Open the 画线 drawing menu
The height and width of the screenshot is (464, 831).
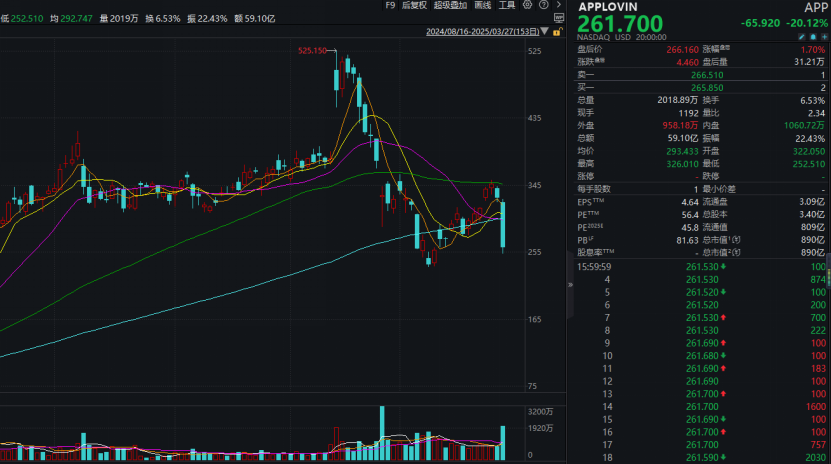click(483, 5)
